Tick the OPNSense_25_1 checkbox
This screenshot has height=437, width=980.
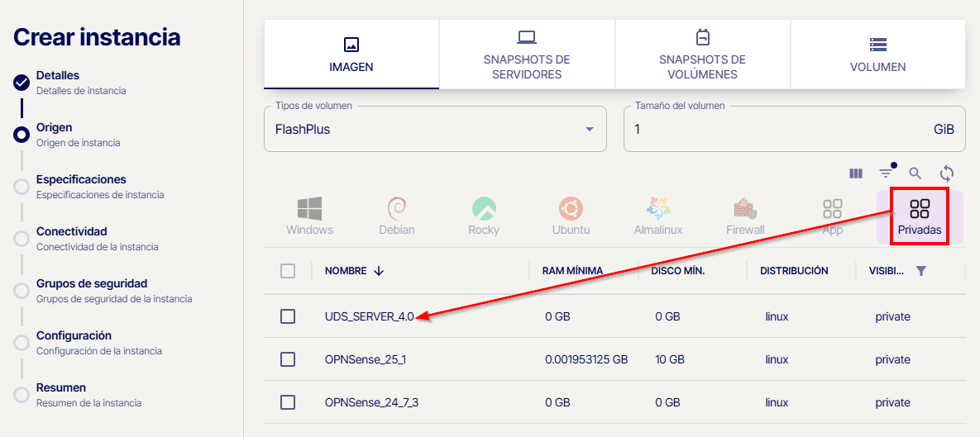point(288,359)
